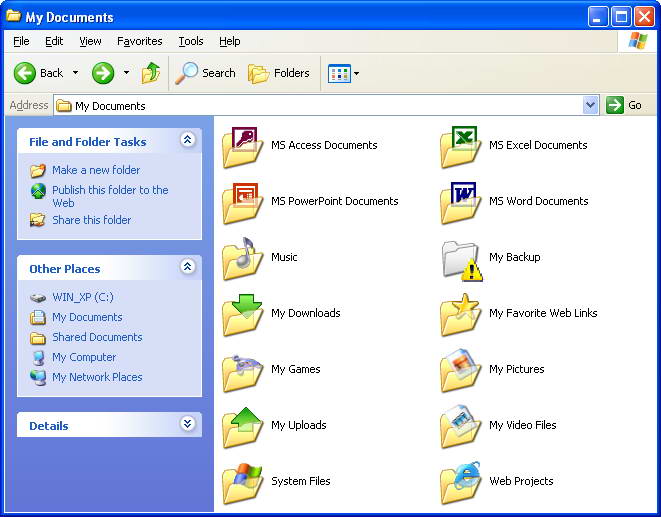Expand the Address bar dropdown
661x517 pixels.
pos(590,105)
